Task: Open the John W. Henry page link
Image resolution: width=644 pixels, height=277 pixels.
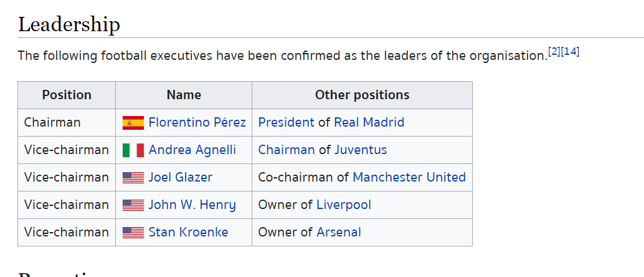Action: [x=192, y=205]
